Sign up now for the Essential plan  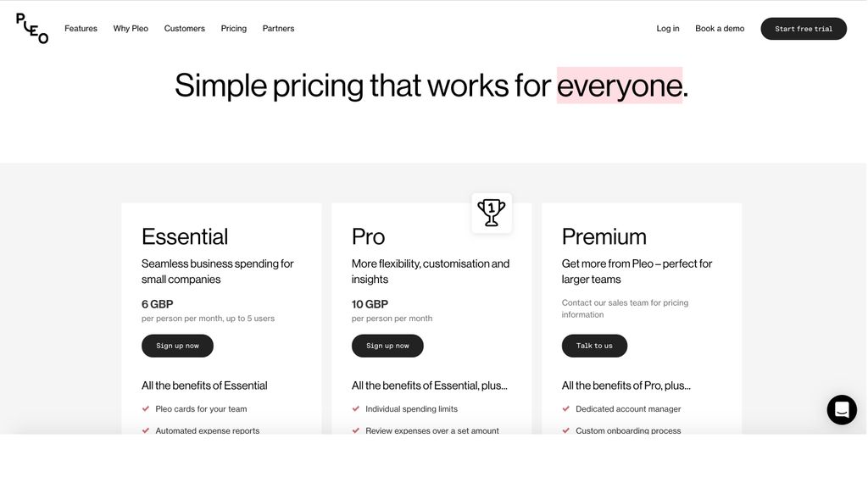(177, 346)
